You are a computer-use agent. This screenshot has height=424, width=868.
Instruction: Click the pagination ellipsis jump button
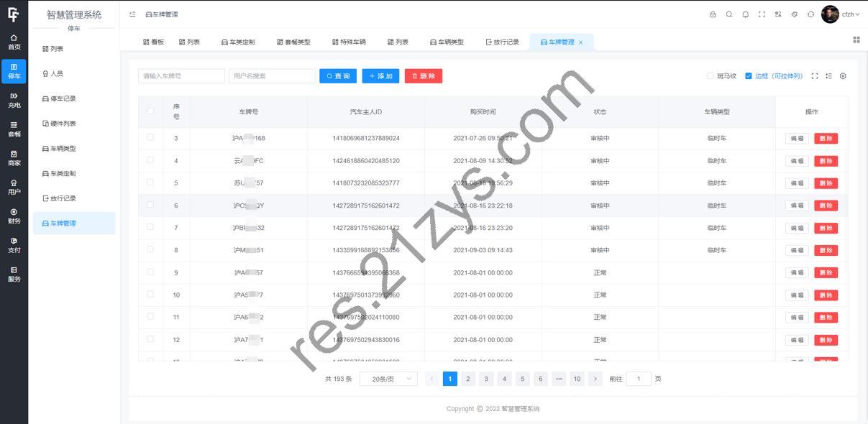point(559,379)
